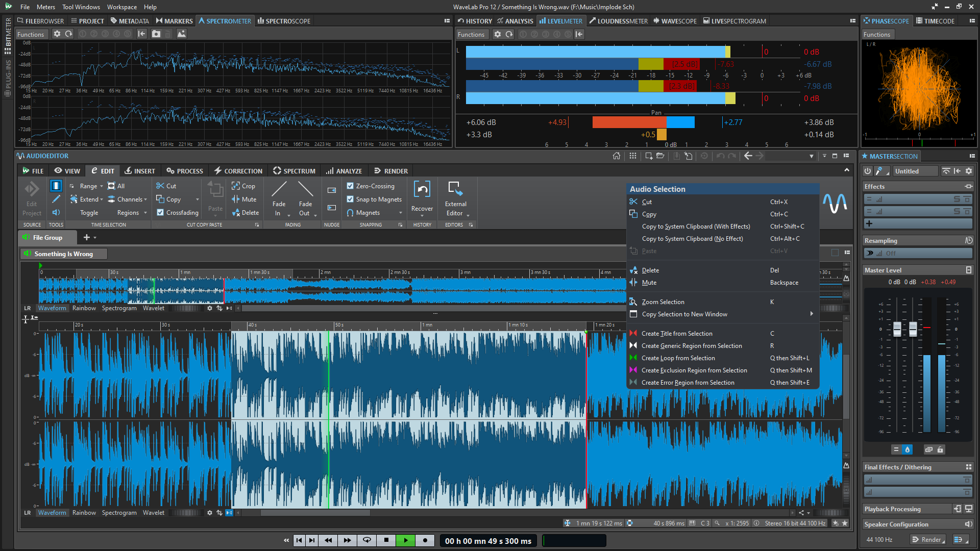Click the Delete icon in Cut Copy Paste group
This screenshot has width=980, height=551.
[x=246, y=213]
